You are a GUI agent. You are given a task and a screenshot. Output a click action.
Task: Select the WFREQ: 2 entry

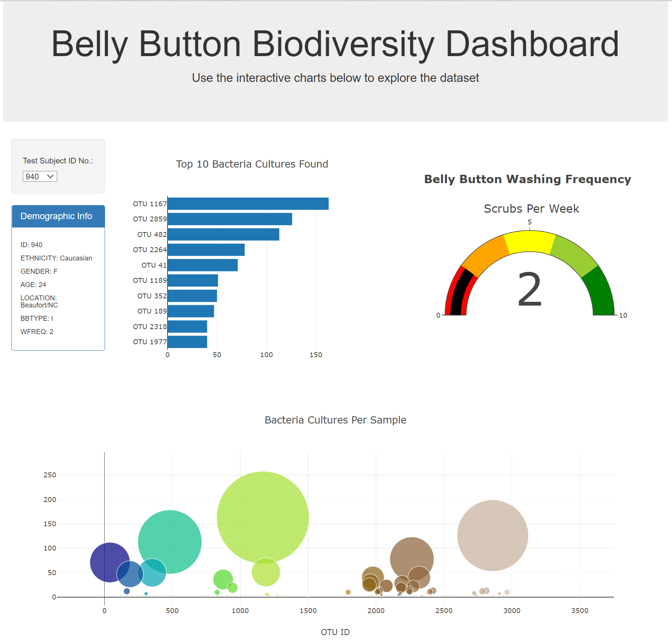click(x=37, y=331)
